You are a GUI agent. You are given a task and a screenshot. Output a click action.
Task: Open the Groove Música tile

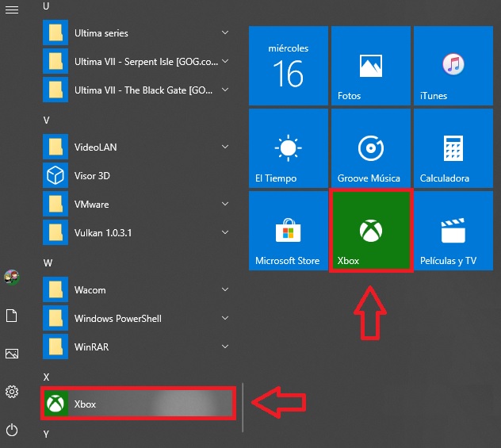point(371,148)
